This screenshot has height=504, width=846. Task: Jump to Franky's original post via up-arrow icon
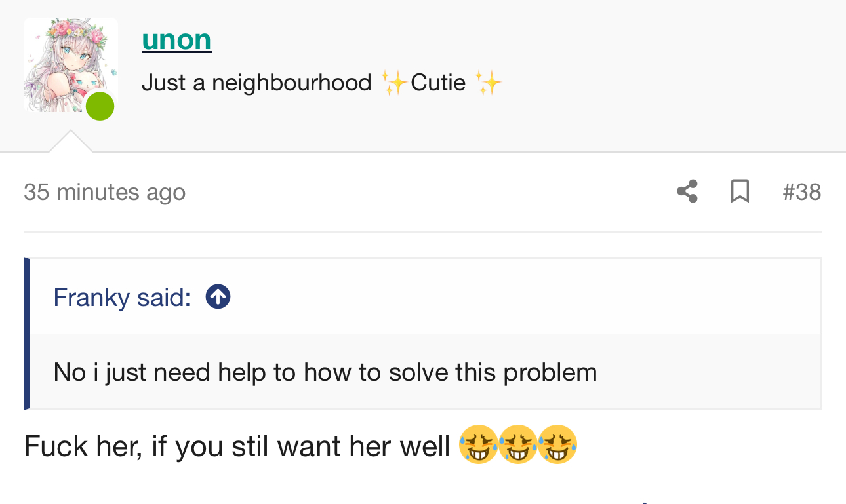[218, 297]
